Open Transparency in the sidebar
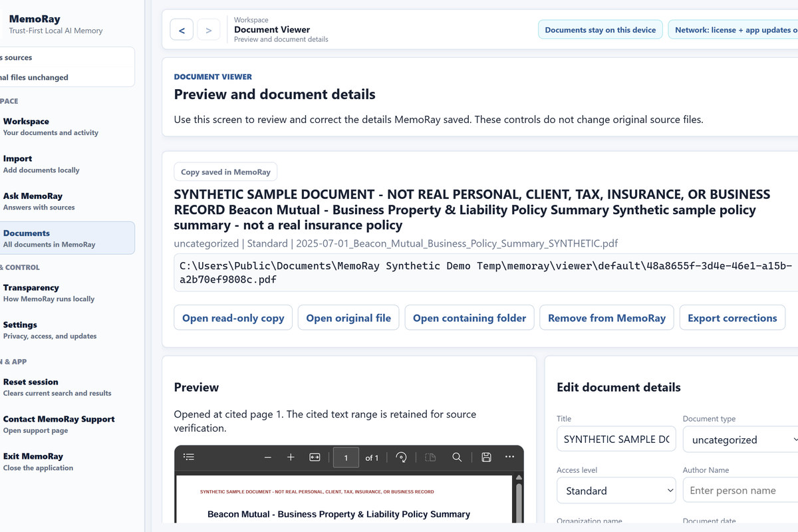The image size is (798, 532). [x=66, y=293]
